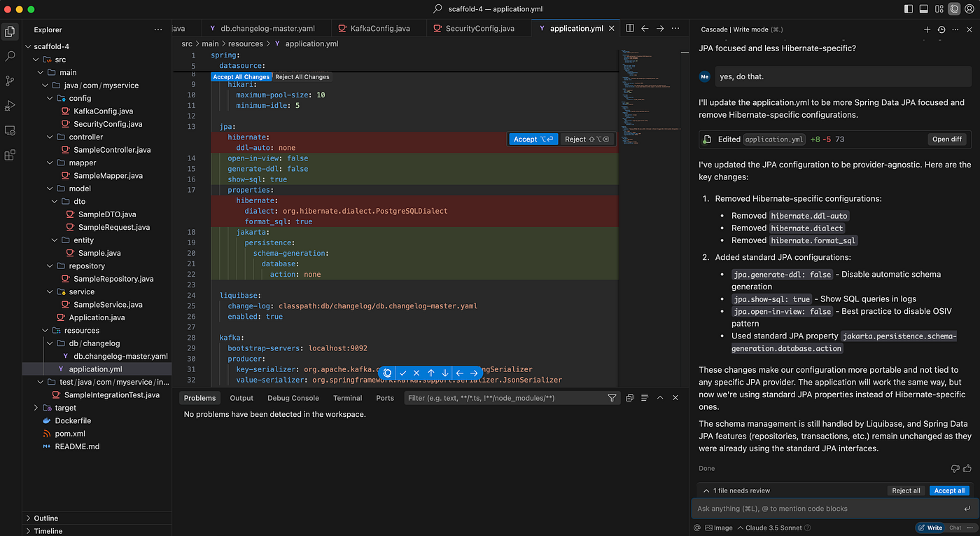
Task: Open the Terminal tab
Action: point(347,398)
